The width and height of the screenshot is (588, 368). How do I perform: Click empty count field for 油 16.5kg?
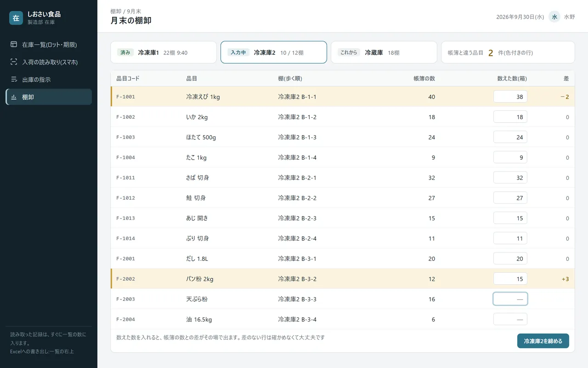510,319
